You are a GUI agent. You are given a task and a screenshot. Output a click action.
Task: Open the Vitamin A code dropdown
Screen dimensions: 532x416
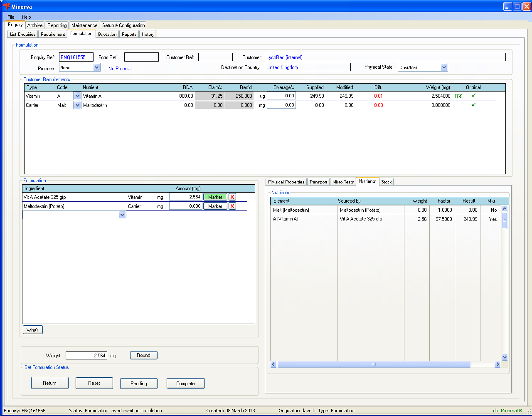tap(77, 96)
